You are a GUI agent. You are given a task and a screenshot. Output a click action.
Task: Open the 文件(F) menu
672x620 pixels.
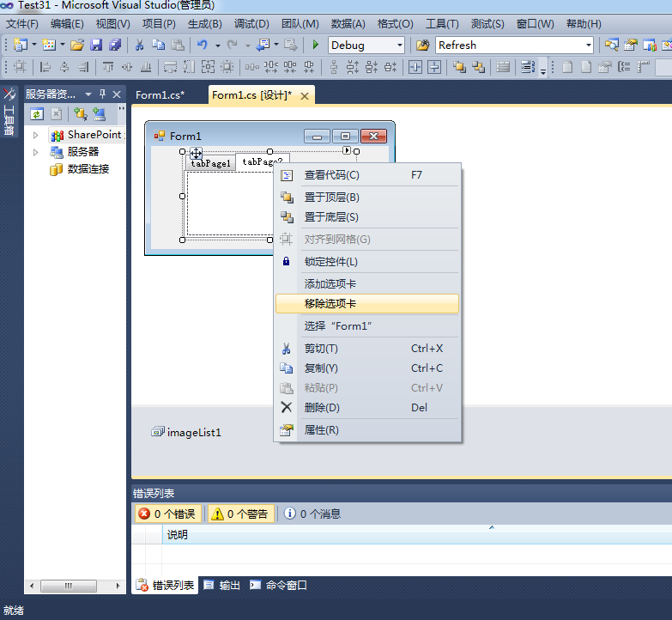point(22,24)
